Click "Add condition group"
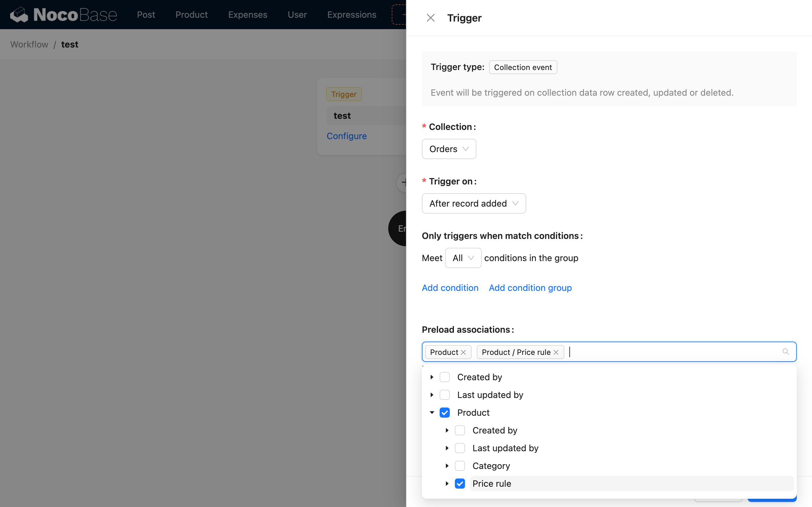The width and height of the screenshot is (812, 507). click(x=530, y=288)
